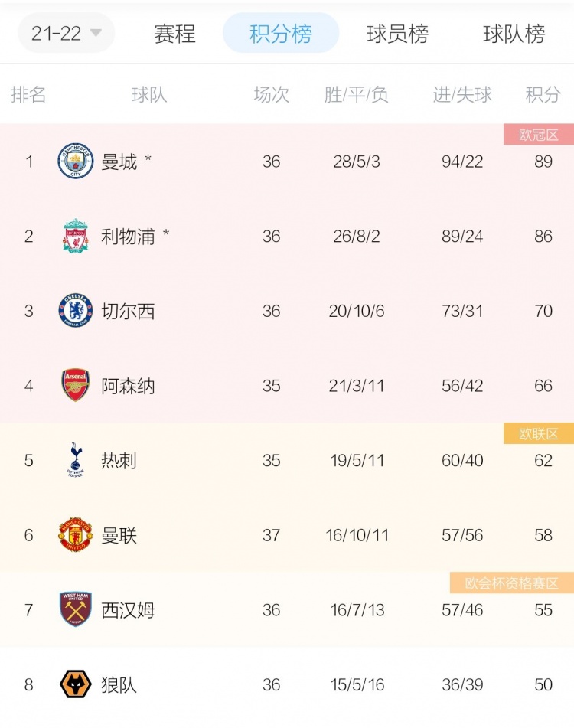574x728 pixels.
Task: Select the 欧冠区 red label
Action: pos(539,135)
